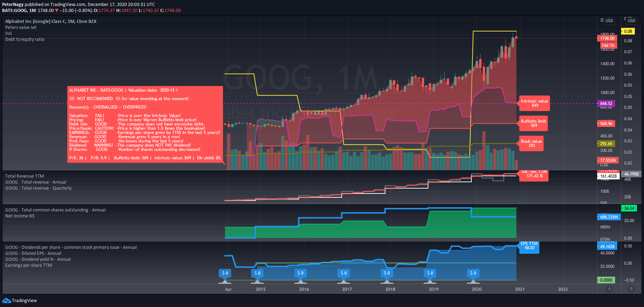
Task: Select GOOG · Total revenue · Quarterly legend
Action: pyautogui.click(x=38, y=188)
